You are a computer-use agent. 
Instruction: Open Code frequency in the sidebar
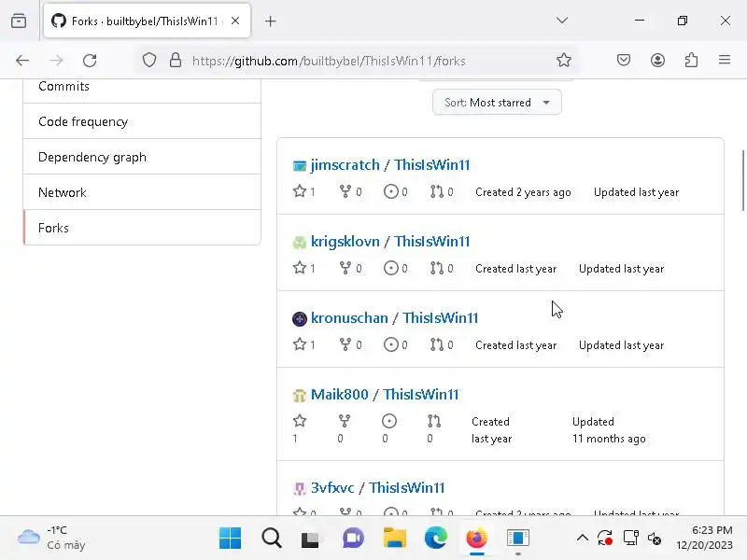pyautogui.click(x=142, y=121)
